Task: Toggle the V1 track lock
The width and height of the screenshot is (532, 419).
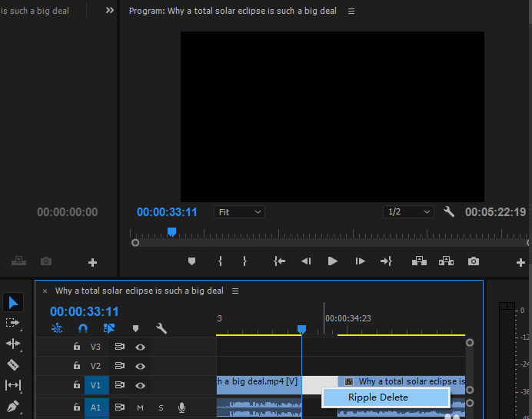Action: coord(77,384)
